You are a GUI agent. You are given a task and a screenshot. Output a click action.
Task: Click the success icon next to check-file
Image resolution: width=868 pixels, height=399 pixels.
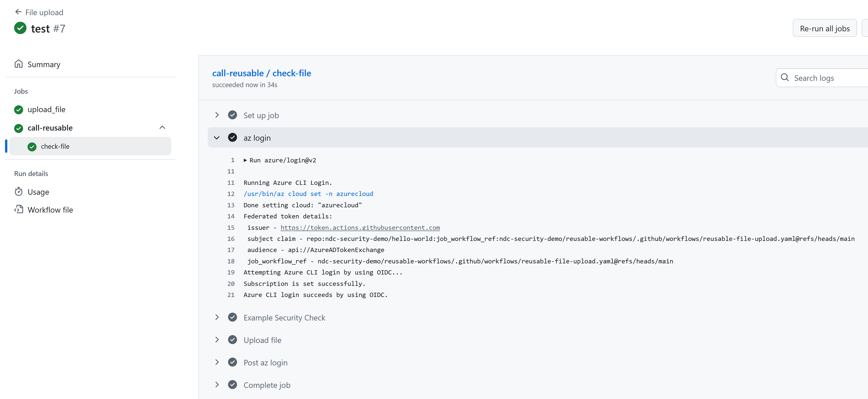click(32, 146)
